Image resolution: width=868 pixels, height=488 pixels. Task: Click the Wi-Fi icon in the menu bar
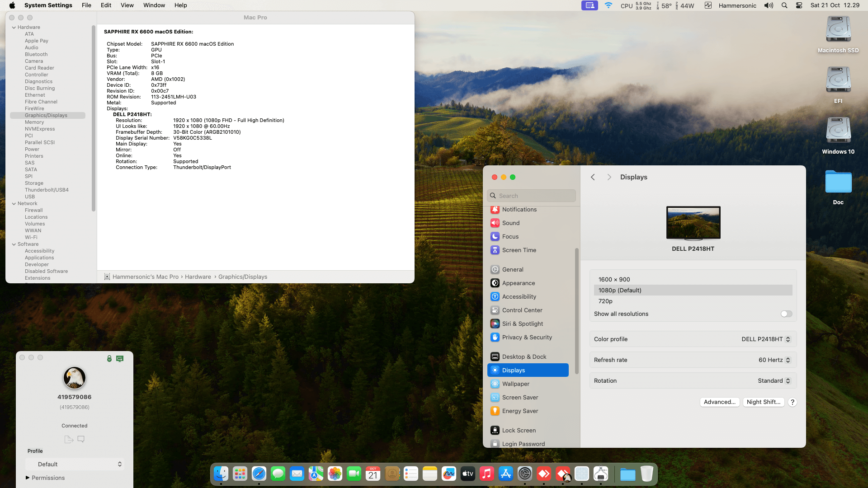(x=609, y=5)
